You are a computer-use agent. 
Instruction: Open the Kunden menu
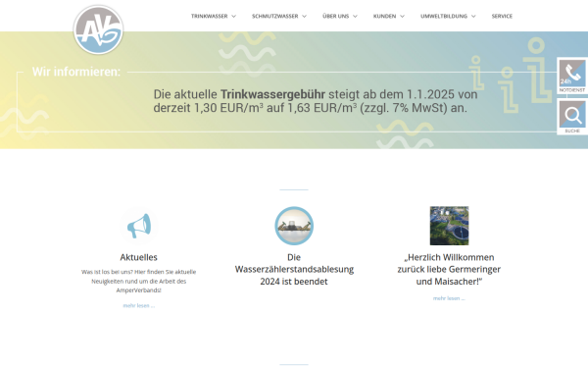[384, 16]
